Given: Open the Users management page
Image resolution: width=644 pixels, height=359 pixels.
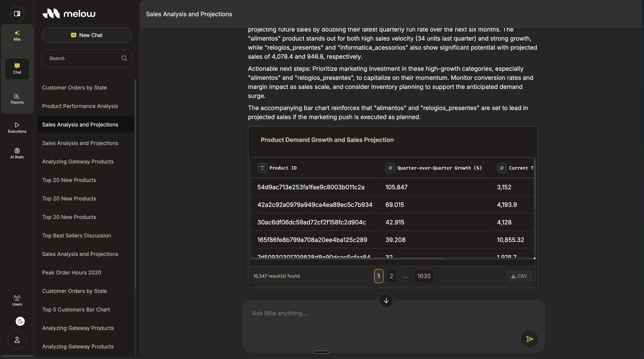Looking at the screenshot, I should pyautogui.click(x=17, y=300).
